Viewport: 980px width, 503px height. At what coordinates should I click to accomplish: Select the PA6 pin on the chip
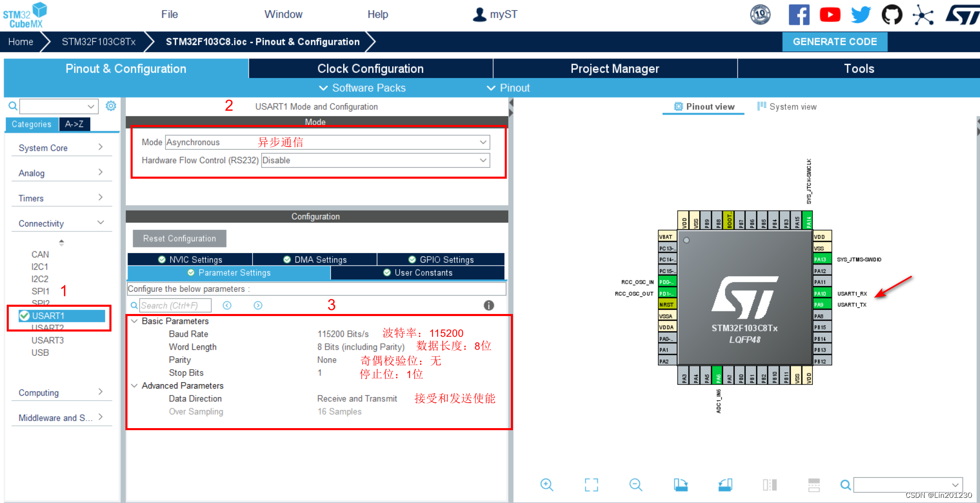tap(717, 375)
